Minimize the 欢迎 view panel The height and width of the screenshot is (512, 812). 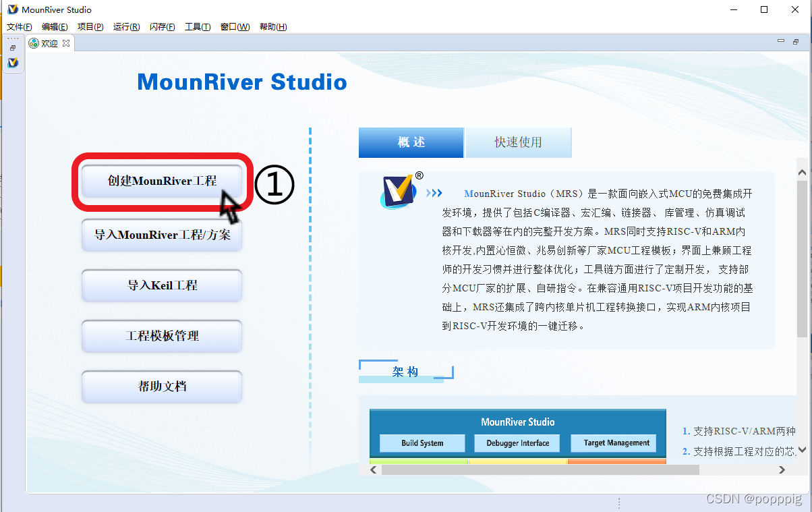coord(780,42)
